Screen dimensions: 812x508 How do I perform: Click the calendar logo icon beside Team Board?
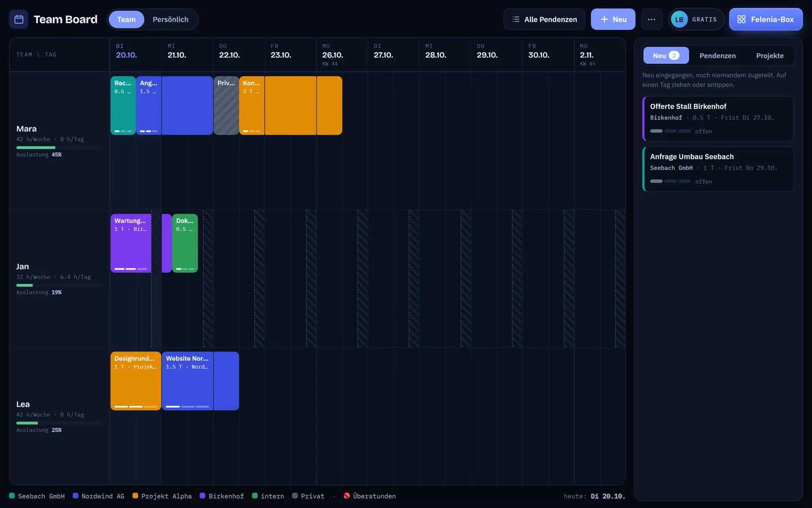click(19, 19)
